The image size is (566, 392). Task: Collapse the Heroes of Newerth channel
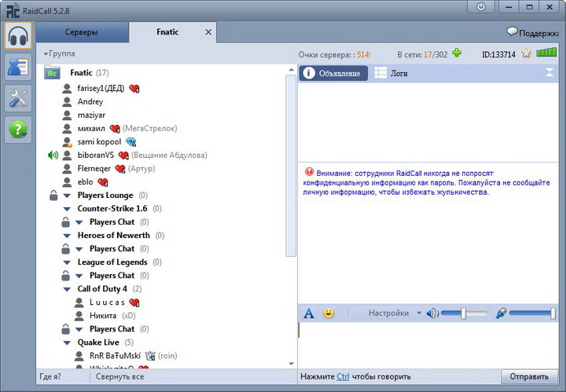tap(67, 236)
